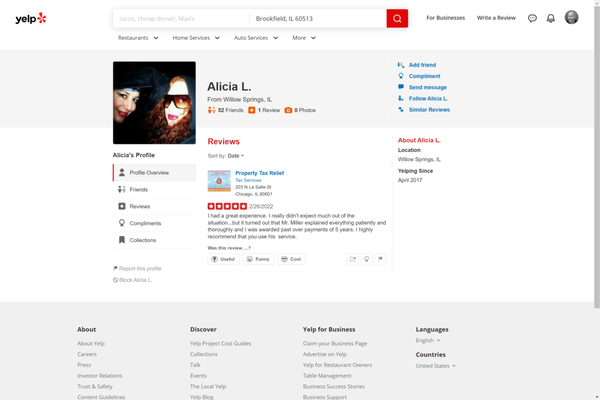Click the Add friend link
Screen dimensions: 600x400
pos(422,65)
